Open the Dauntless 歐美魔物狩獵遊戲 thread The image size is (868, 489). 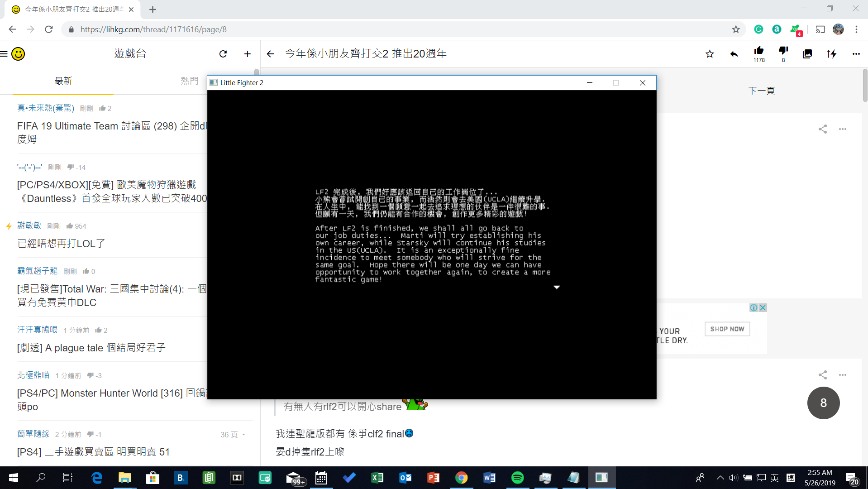(112, 192)
